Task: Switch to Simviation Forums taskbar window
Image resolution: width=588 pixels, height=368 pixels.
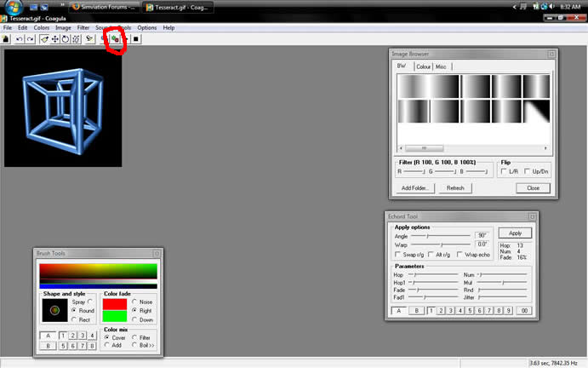Action: (x=105, y=7)
